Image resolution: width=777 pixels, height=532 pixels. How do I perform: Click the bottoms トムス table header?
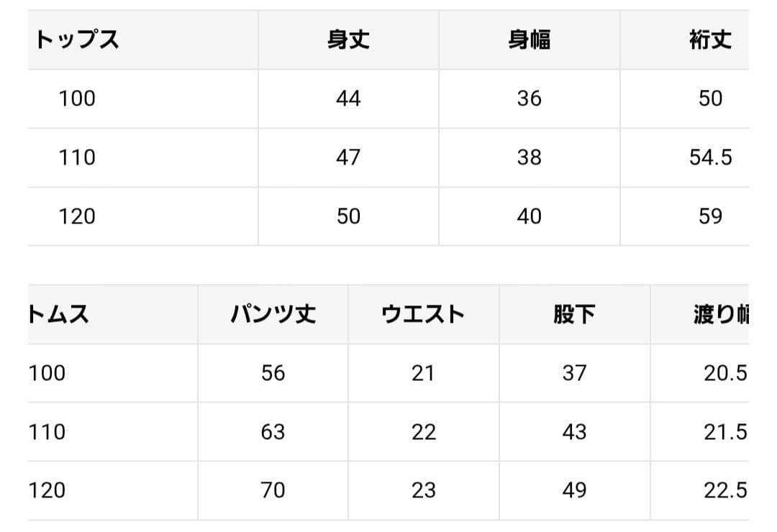pos(59,314)
